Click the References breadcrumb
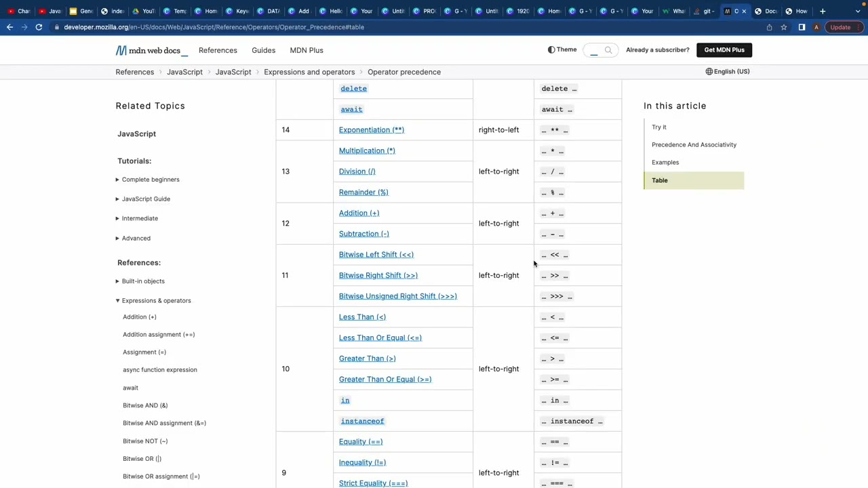Image resolution: width=868 pixels, height=488 pixels. tap(134, 72)
